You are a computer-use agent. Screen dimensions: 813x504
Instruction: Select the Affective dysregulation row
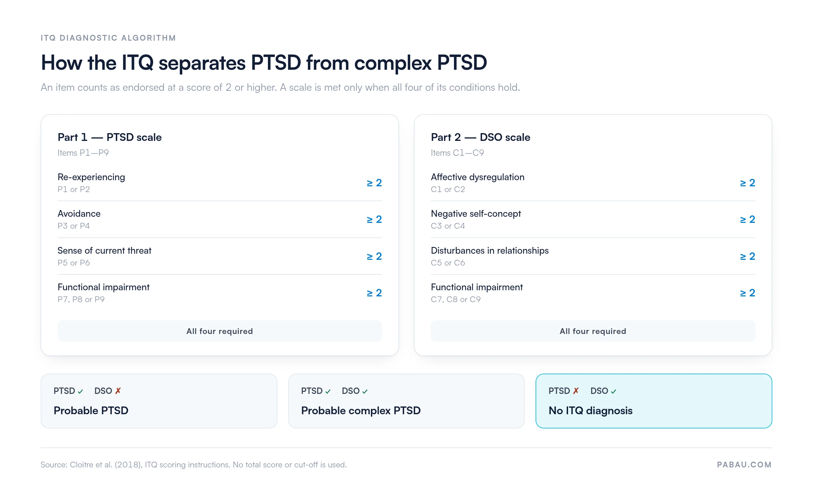tap(593, 183)
